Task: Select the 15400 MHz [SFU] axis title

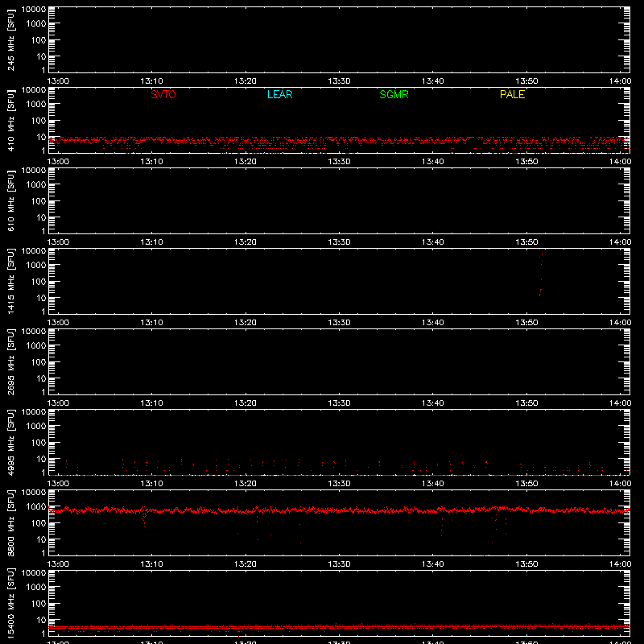Action: [x=11, y=603]
